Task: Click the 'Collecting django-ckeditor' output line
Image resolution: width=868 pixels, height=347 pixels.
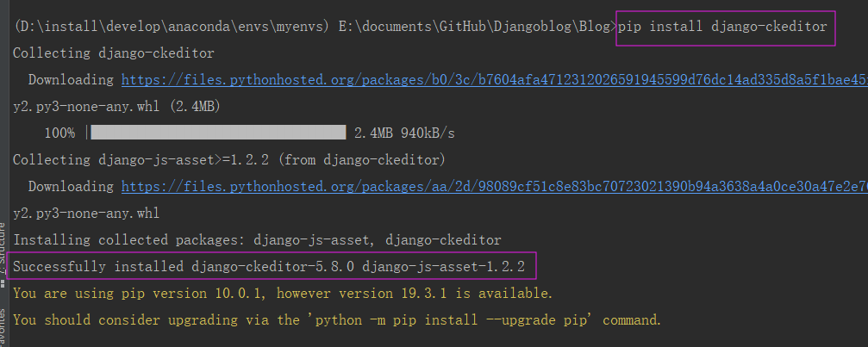Action: click(x=114, y=53)
